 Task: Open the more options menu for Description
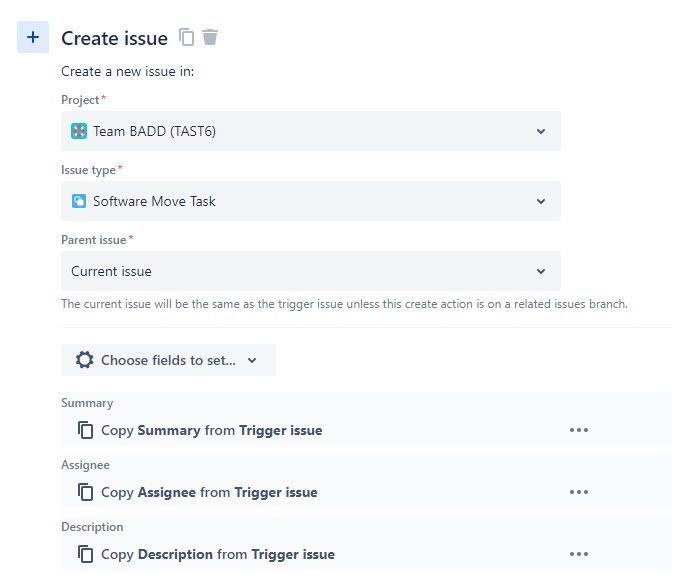click(579, 554)
